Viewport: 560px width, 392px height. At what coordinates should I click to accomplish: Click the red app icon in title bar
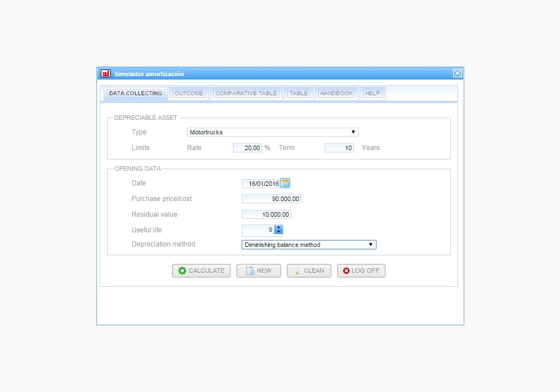coord(105,73)
